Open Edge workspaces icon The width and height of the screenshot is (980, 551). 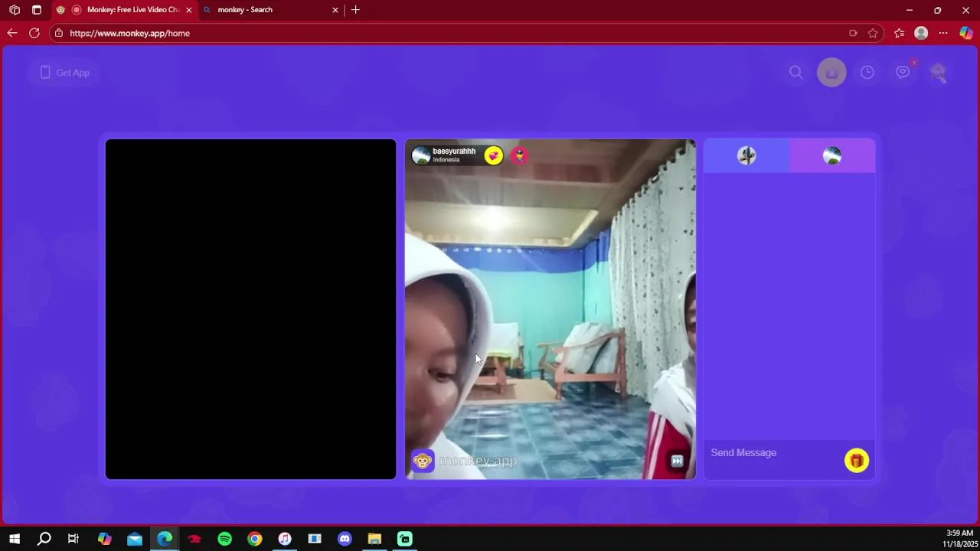[15, 10]
